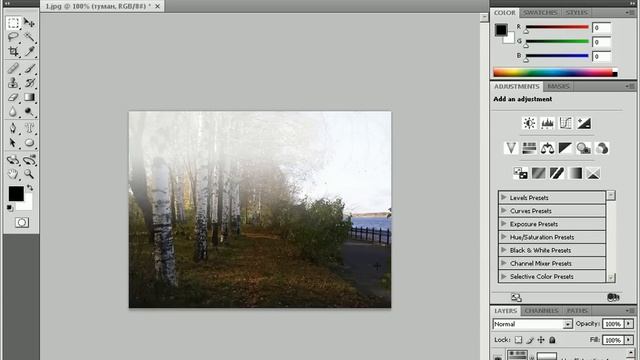Viewport: 640px width, 360px height.
Task: Close the 1.jpg document tab
Action: [x=158, y=6]
